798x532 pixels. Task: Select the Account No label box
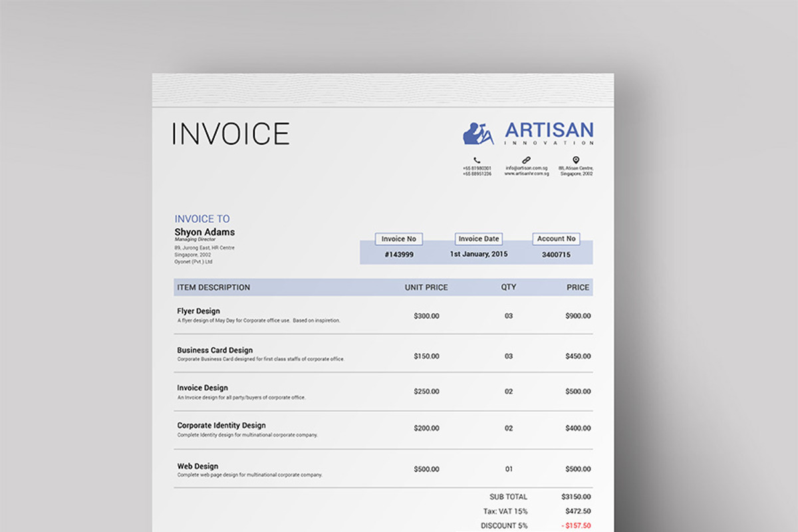[x=556, y=239]
